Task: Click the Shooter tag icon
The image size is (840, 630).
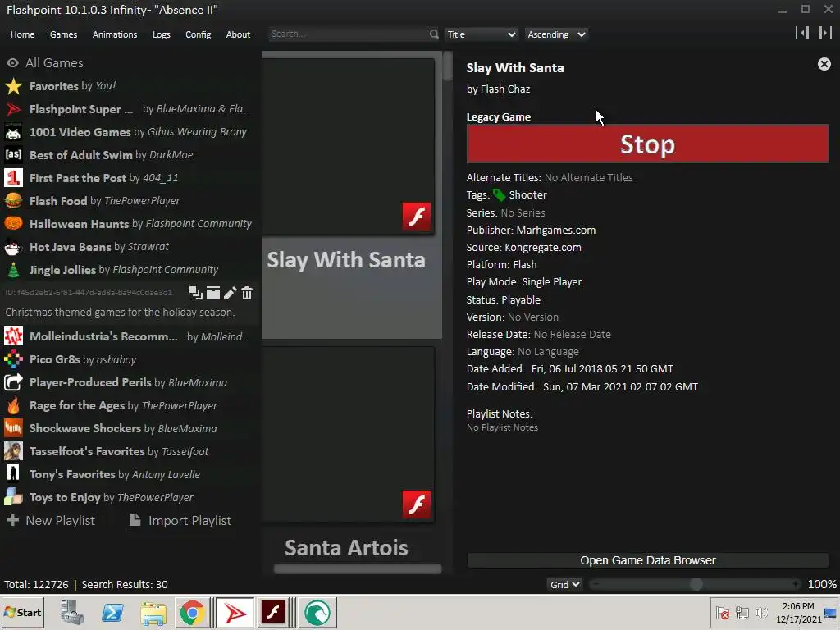Action: [x=499, y=195]
